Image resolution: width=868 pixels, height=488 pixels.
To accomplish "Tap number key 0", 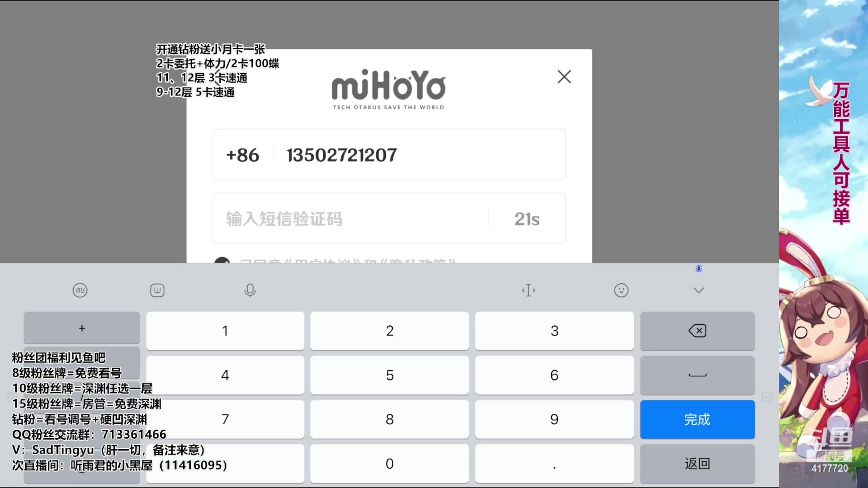I will coord(390,464).
